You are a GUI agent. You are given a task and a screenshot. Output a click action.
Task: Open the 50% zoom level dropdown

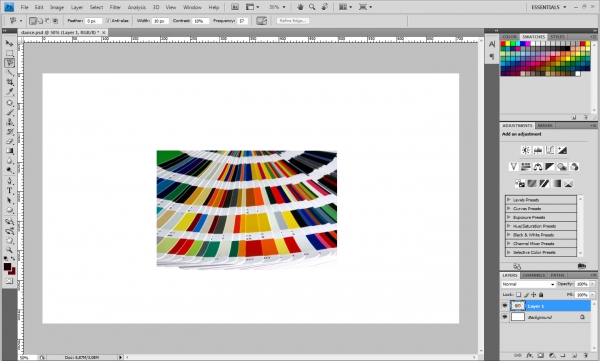(277, 7)
